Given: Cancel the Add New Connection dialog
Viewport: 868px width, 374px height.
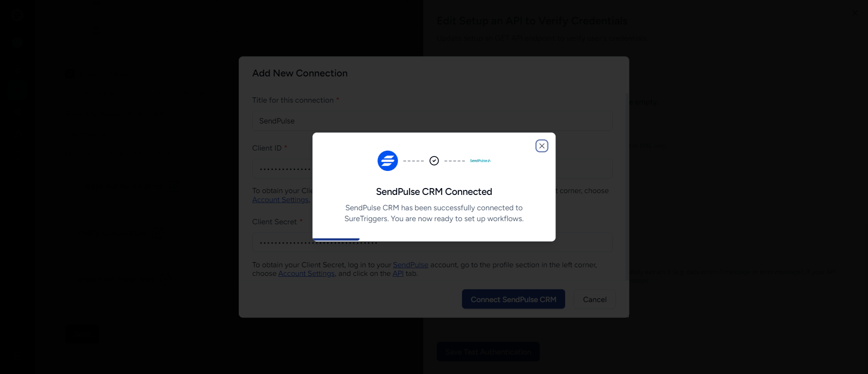Looking at the screenshot, I should click(x=594, y=299).
